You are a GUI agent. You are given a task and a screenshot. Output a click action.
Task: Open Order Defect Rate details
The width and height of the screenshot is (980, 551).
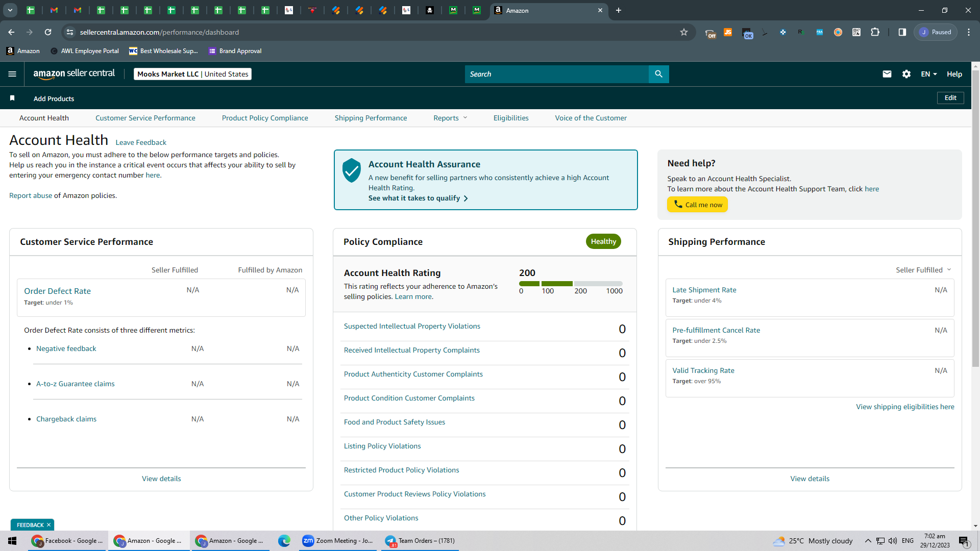pos(57,291)
